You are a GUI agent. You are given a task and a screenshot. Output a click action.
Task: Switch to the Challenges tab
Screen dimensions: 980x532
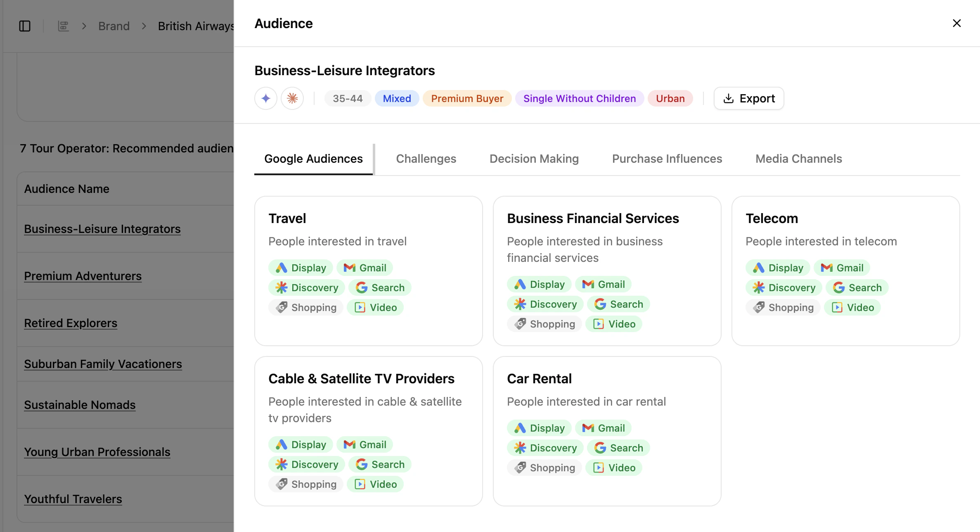tap(426, 159)
